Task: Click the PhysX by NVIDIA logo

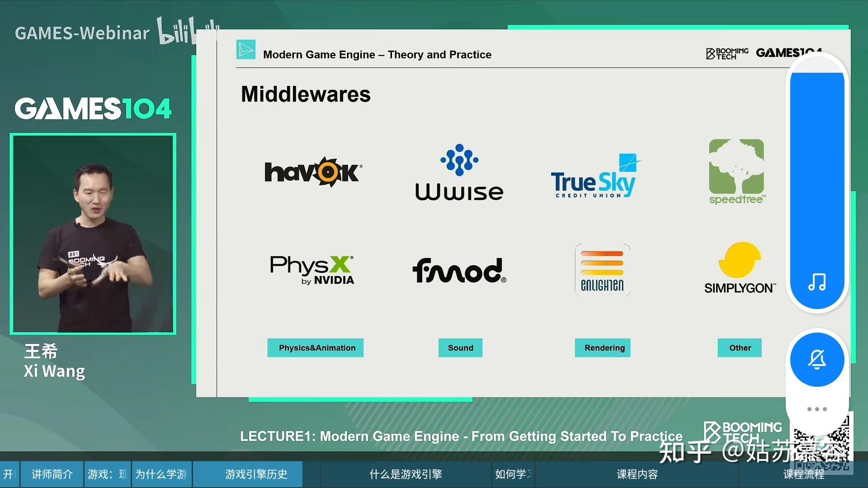Action: (312, 270)
